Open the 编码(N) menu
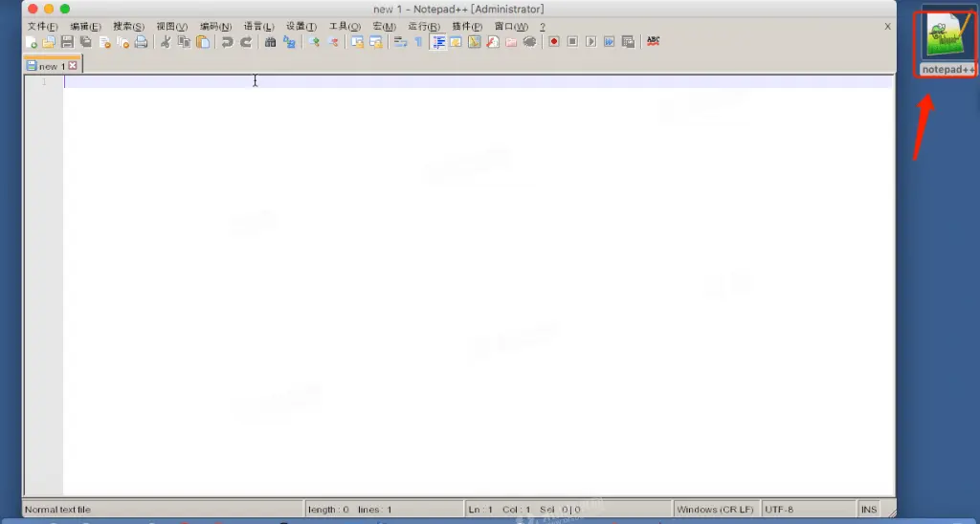The width and height of the screenshot is (980, 524). (215, 26)
